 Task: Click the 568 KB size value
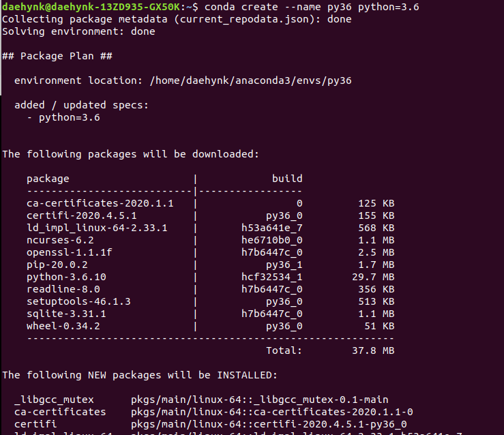click(376, 228)
